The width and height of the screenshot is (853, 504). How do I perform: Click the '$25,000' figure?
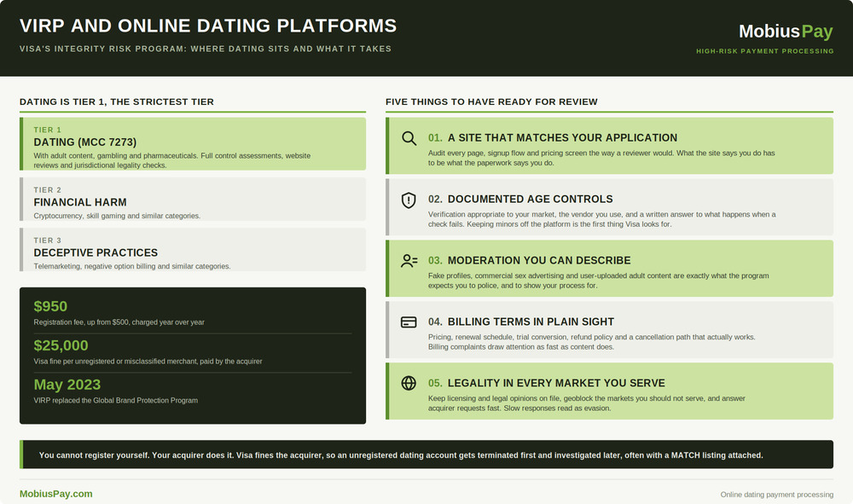click(x=61, y=345)
